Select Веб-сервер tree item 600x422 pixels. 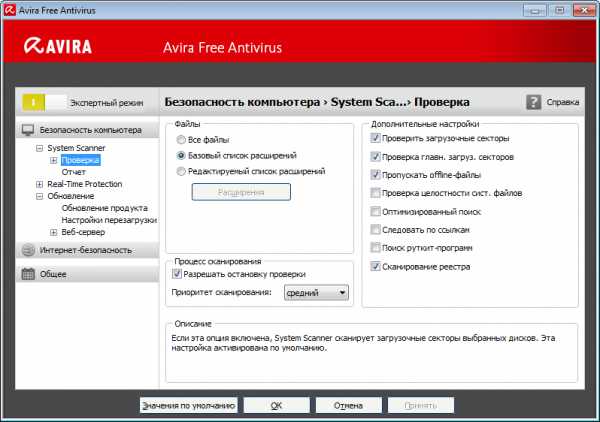coord(83,232)
